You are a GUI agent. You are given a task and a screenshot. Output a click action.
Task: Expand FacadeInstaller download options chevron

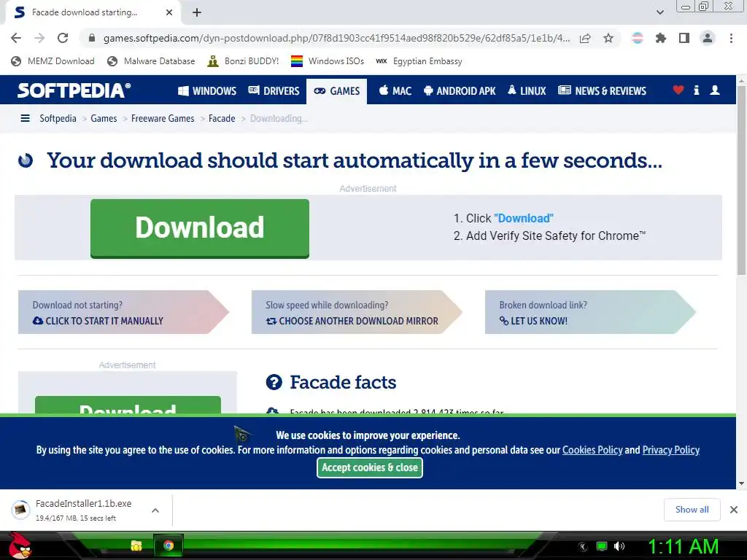coord(155,510)
